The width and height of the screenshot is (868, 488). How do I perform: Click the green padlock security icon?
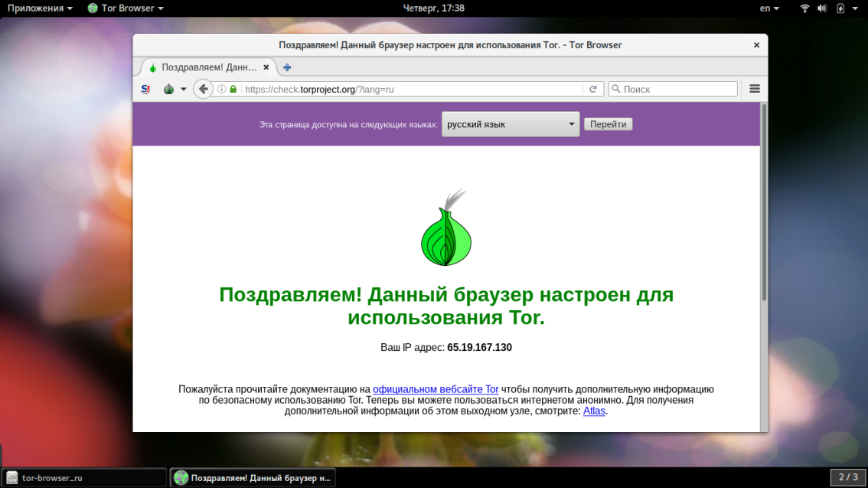[233, 89]
